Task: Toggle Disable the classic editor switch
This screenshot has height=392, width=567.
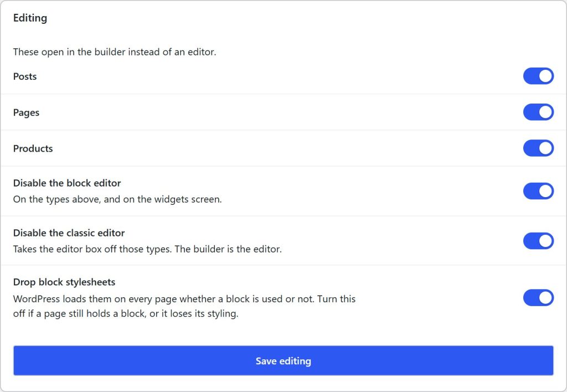Action: click(538, 241)
